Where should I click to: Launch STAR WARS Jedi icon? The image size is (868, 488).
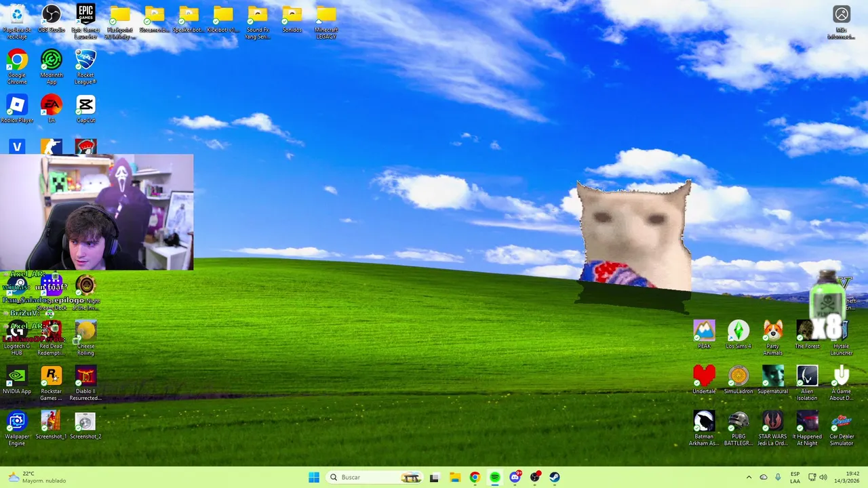coord(772,428)
